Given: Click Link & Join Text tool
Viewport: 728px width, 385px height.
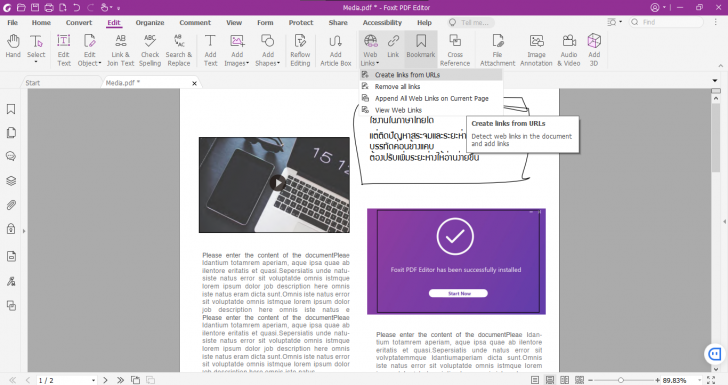Looking at the screenshot, I should 120,50.
